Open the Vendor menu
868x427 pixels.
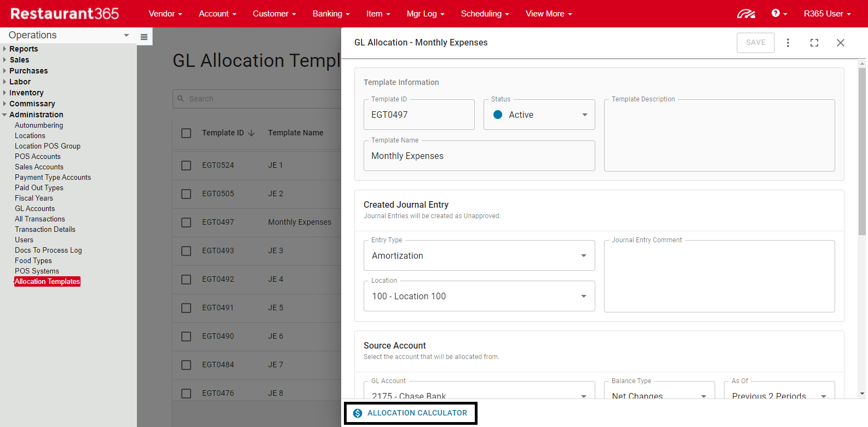click(165, 14)
